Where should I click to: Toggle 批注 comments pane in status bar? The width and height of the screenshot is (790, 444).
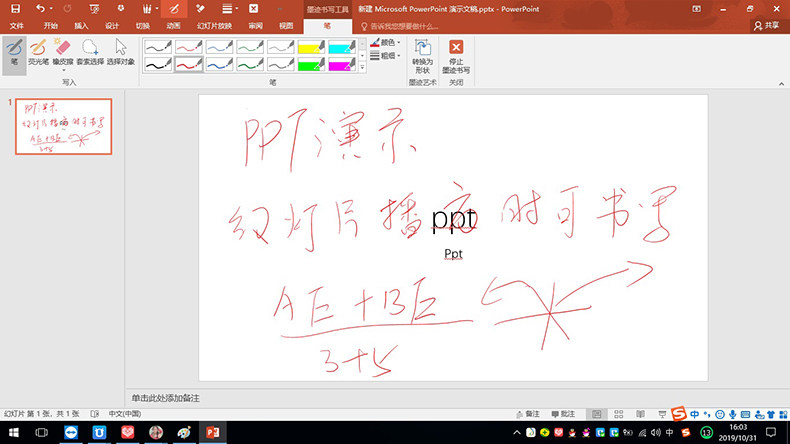click(563, 414)
